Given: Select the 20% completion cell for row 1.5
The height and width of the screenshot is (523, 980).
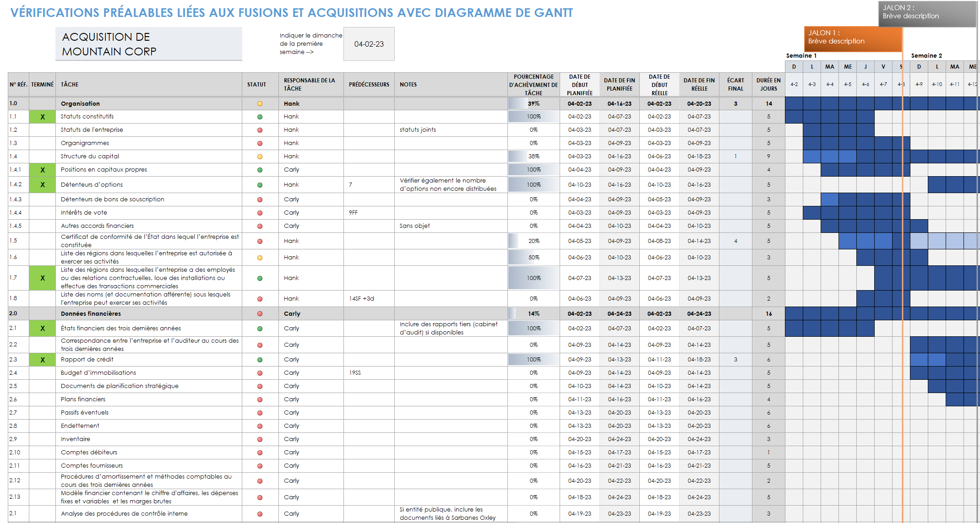Looking at the screenshot, I should 534,241.
